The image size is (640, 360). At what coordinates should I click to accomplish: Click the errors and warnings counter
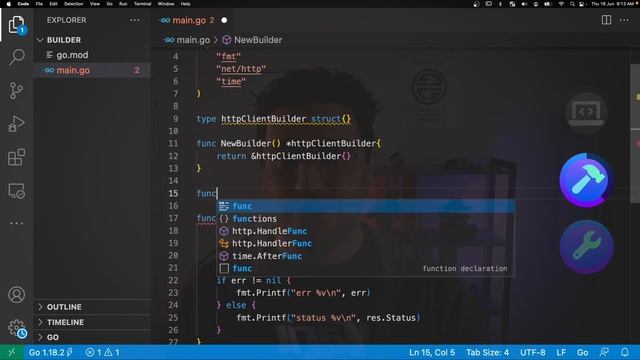[x=102, y=352]
